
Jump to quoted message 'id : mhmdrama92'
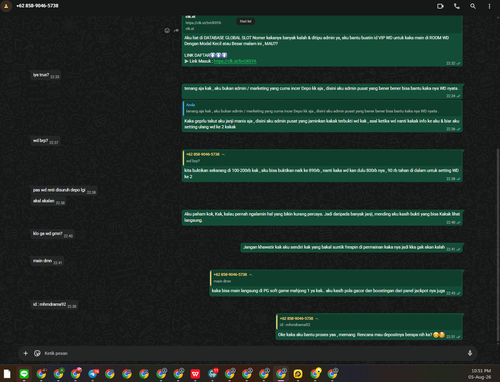coord(369,322)
